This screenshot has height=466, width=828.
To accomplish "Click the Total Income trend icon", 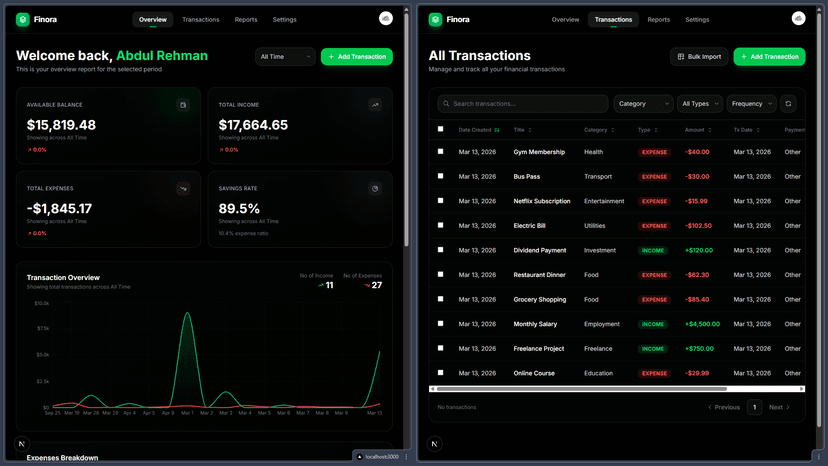I will pos(375,105).
